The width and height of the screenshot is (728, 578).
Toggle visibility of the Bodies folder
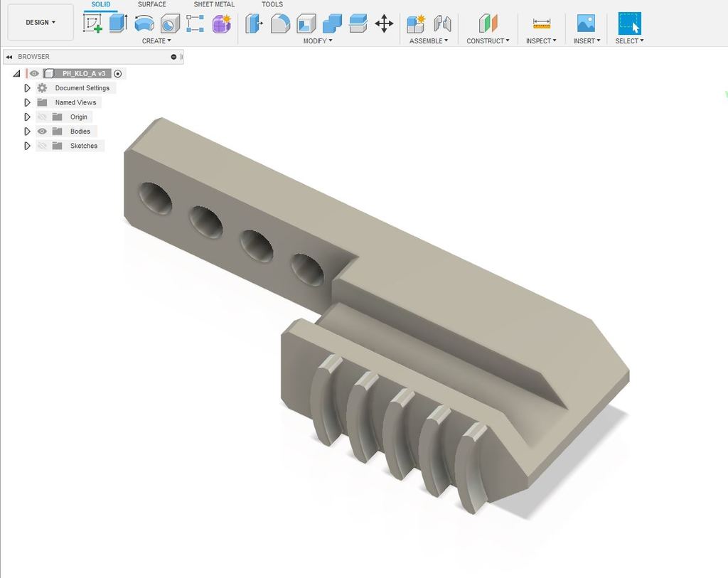(x=41, y=132)
